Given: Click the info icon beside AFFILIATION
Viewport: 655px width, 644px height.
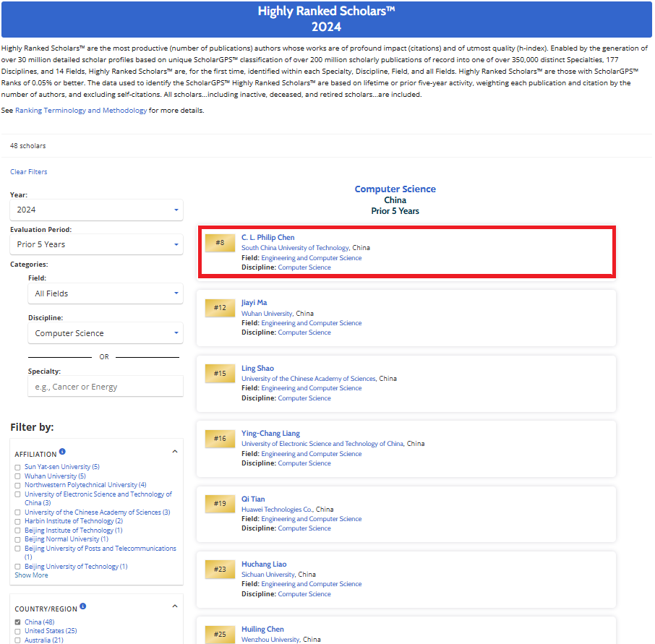Looking at the screenshot, I should click(62, 452).
